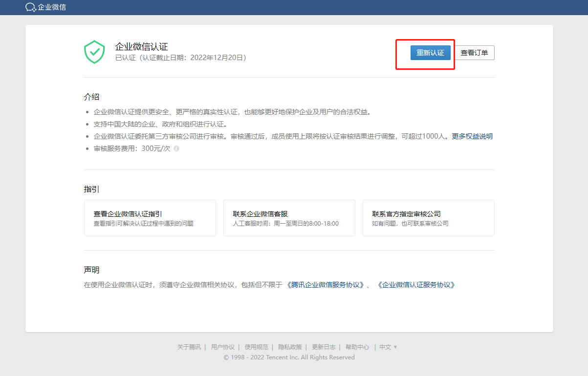Open the 更新日志 footer link
The image size is (588, 376).
[324, 347]
